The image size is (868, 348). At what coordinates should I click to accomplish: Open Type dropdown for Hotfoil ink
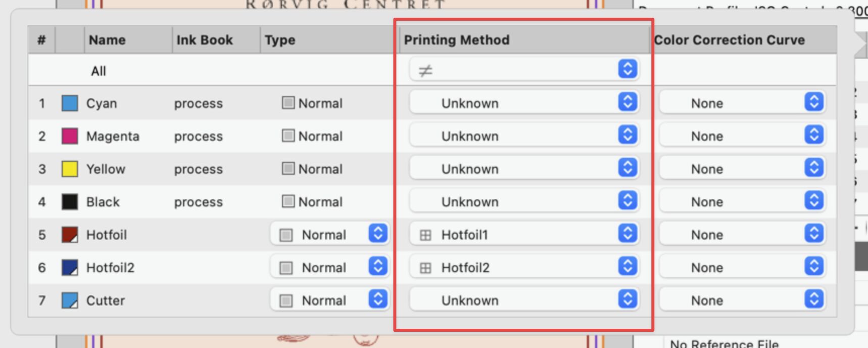tap(378, 234)
